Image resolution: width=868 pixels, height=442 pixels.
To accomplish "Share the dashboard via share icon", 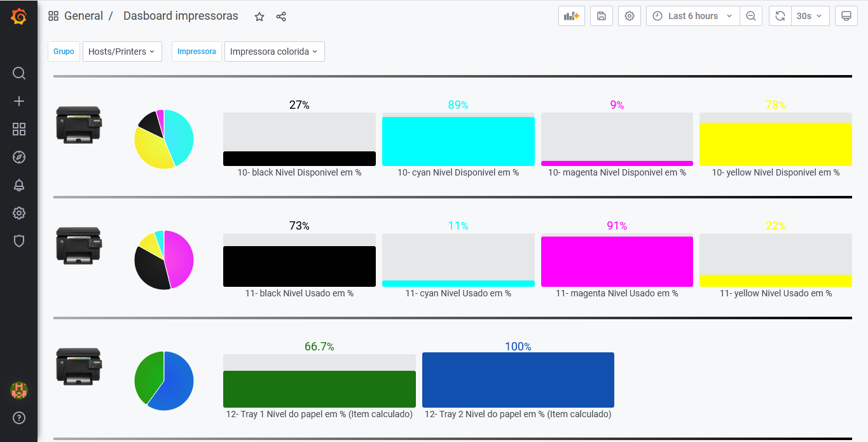I will (x=281, y=17).
